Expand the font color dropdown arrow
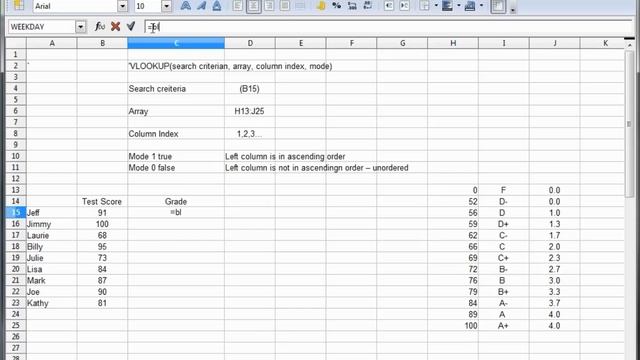The image size is (640, 360). [482, 6]
